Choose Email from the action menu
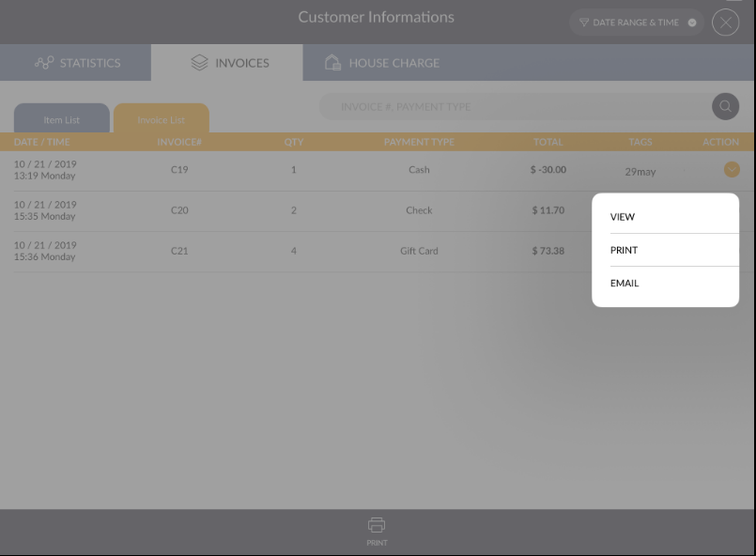 pyautogui.click(x=625, y=283)
